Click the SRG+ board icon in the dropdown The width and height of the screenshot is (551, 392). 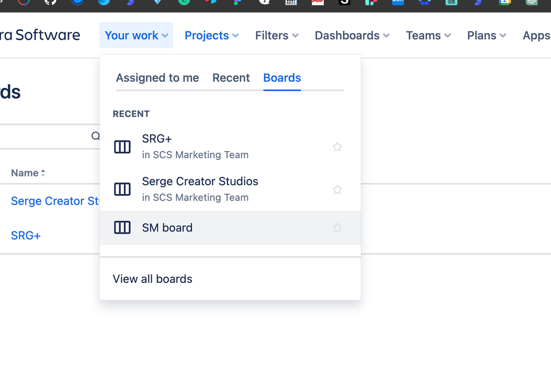point(122,147)
